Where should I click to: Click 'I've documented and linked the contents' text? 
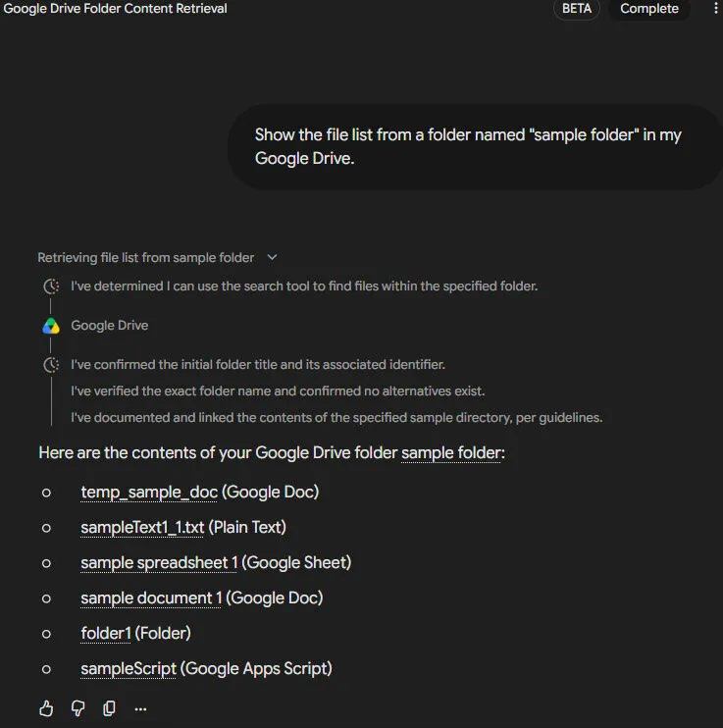(336, 417)
